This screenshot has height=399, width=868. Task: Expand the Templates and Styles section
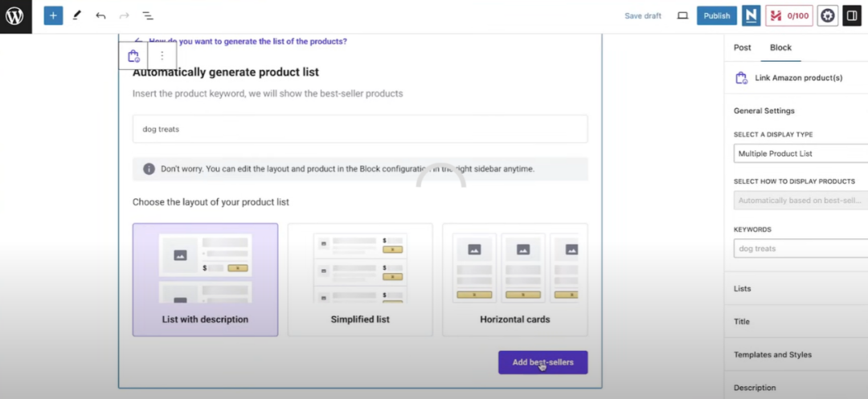point(796,355)
